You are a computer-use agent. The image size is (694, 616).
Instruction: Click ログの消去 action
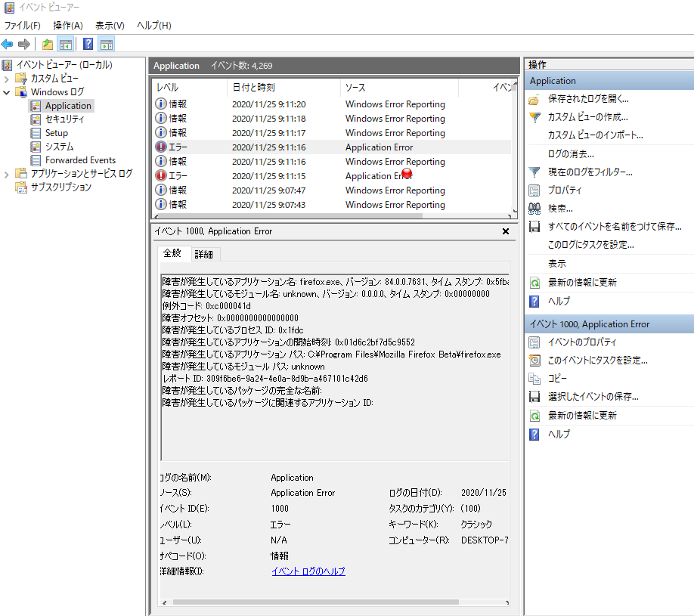tap(571, 154)
